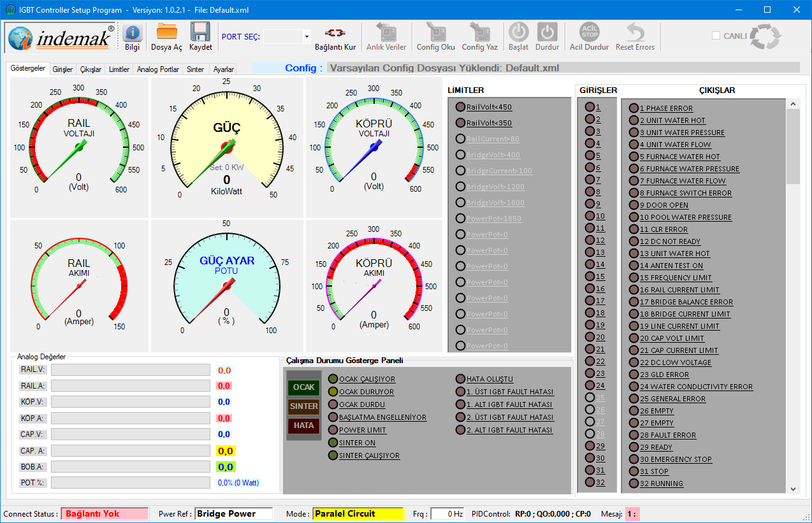This screenshot has width=812, height=523.
Task: Click the Mesaj 1 status field
Action: pyautogui.click(x=632, y=513)
